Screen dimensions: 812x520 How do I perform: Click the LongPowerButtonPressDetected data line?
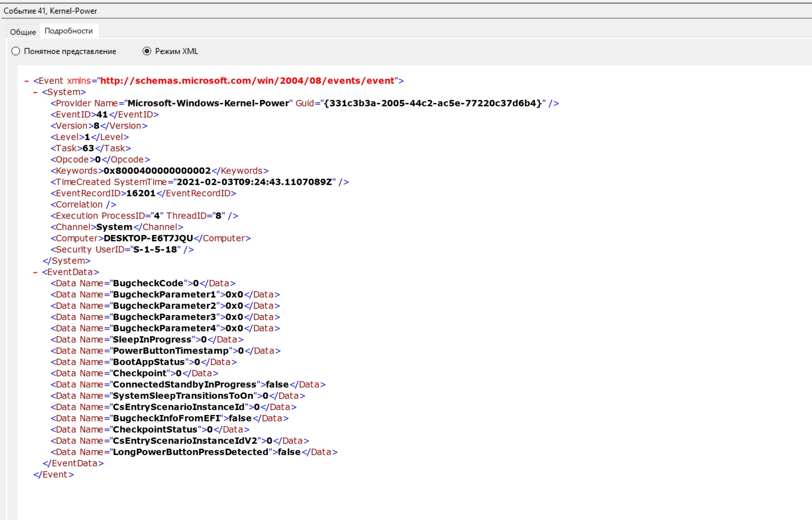tap(194, 452)
